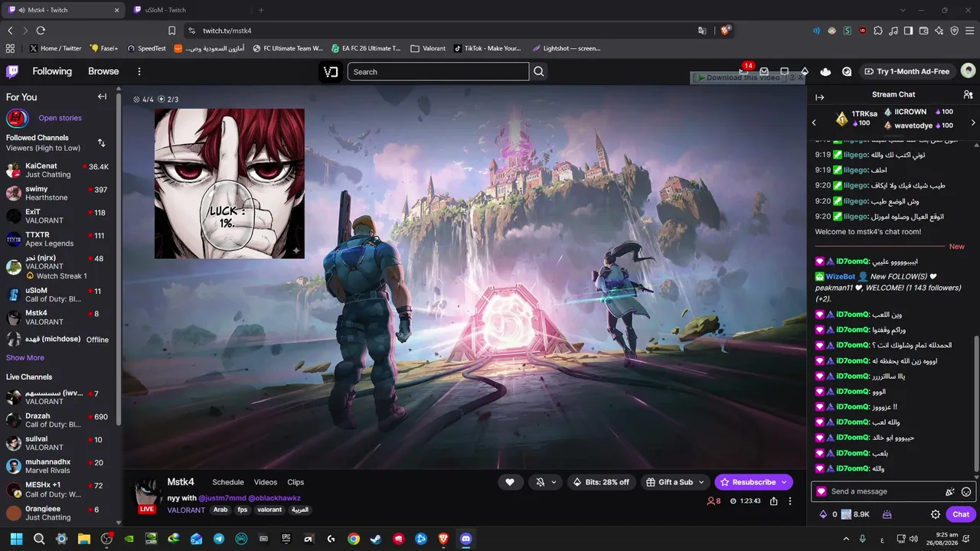Open Discord from the taskbar
This screenshot has width=980, height=551.
pos(465,539)
